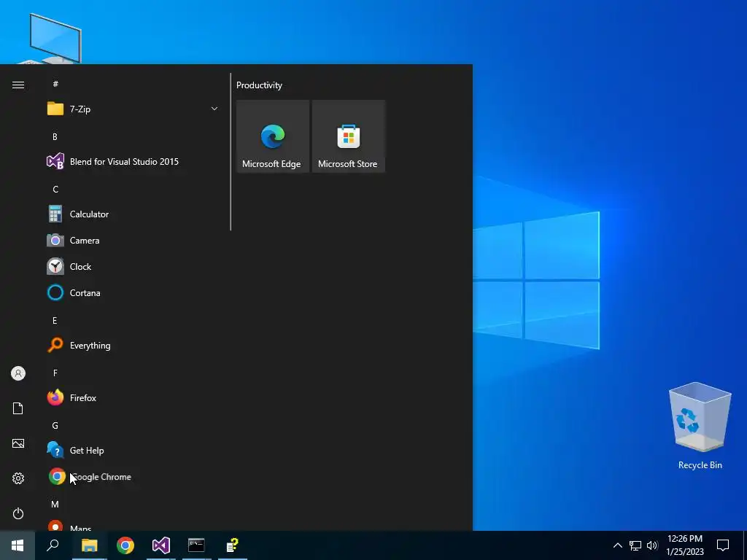Open Pictures from the Start sidebar

(x=18, y=443)
